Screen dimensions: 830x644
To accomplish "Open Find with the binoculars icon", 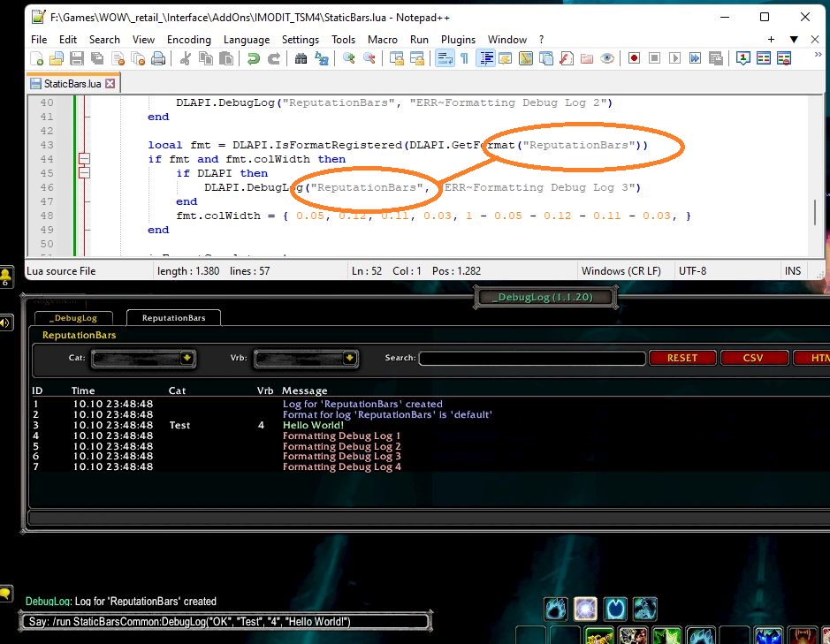I will (x=301, y=58).
